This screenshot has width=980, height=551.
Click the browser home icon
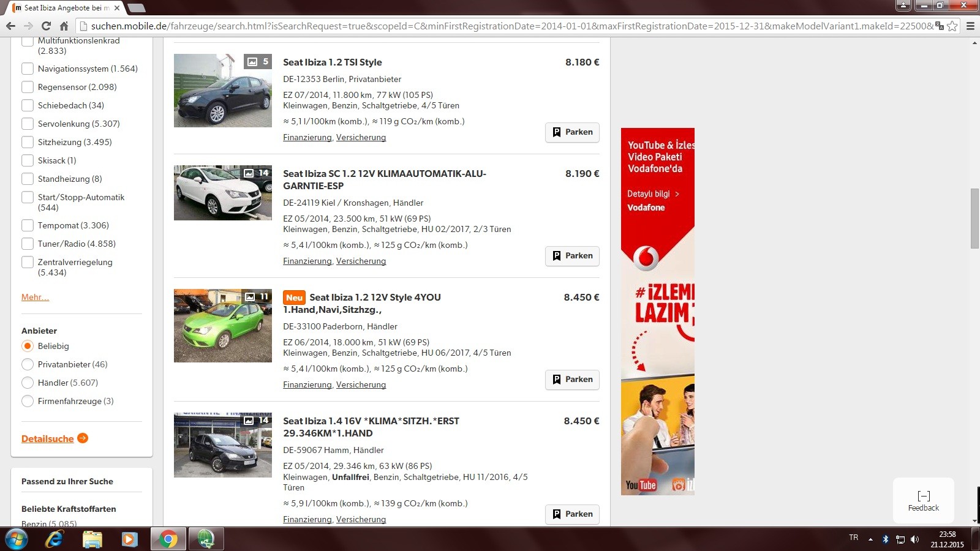[x=64, y=26]
